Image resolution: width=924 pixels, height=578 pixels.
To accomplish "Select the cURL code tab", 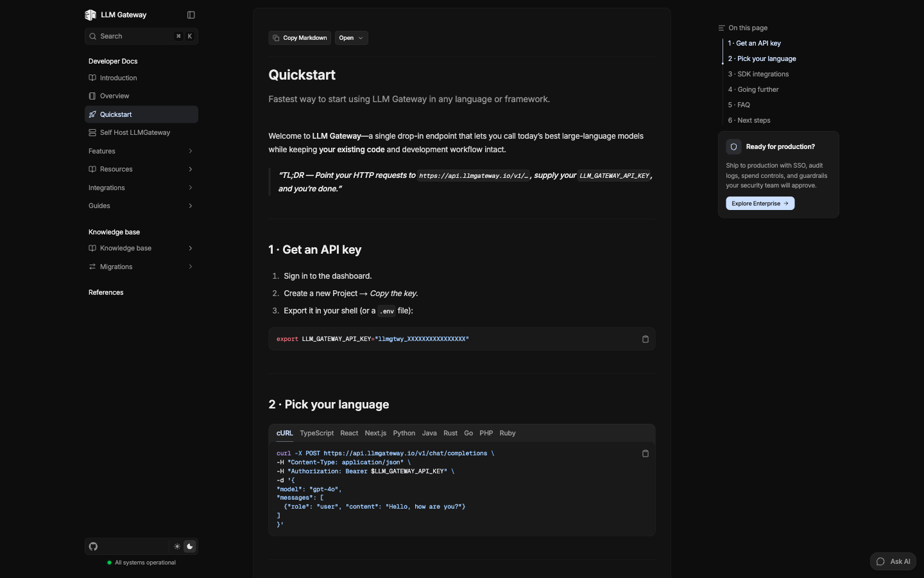I will [285, 433].
